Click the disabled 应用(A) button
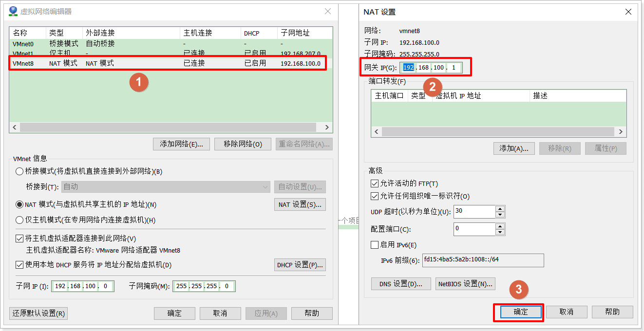 coord(266,313)
